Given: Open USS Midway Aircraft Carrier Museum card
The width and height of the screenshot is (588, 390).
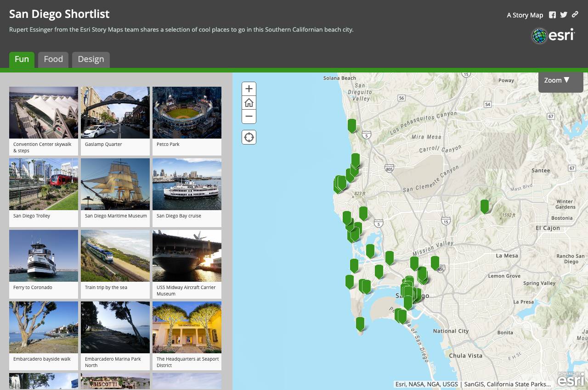Looking at the screenshot, I should pos(187,264).
